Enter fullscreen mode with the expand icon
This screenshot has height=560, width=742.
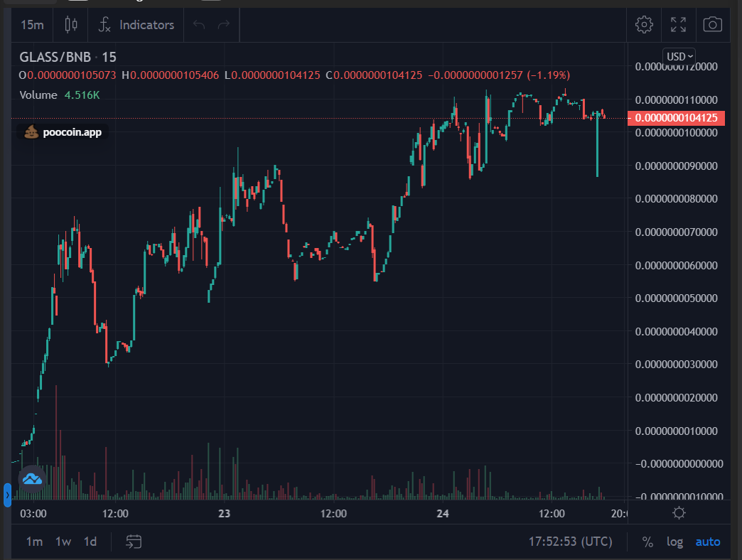tap(678, 25)
